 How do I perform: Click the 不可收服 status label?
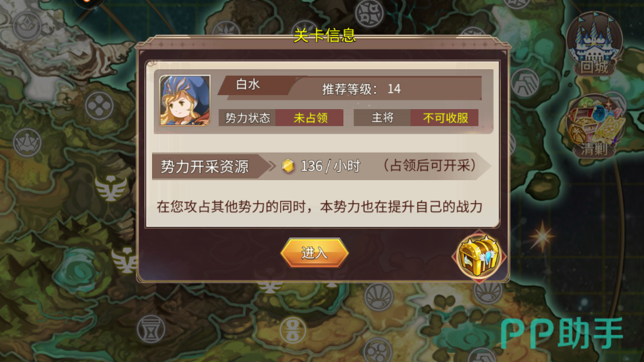[445, 118]
